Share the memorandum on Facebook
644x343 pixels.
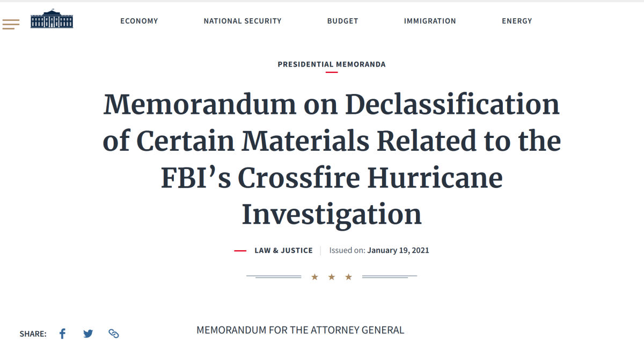pos(62,334)
